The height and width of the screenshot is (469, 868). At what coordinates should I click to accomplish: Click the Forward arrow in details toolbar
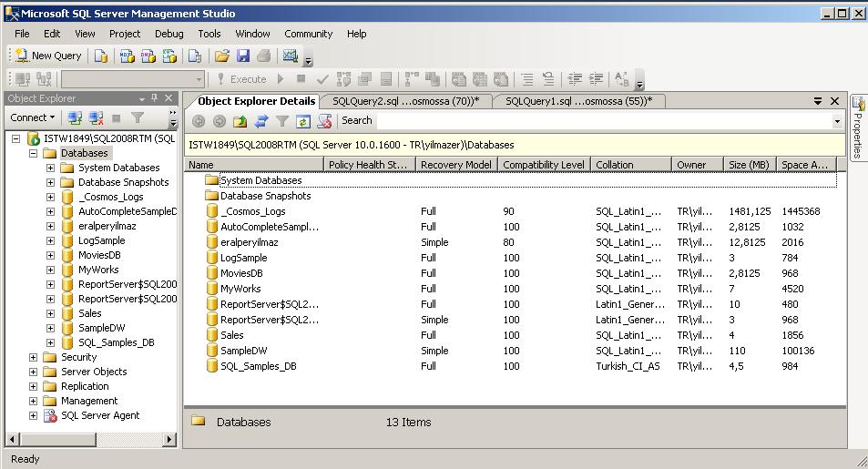point(220,121)
